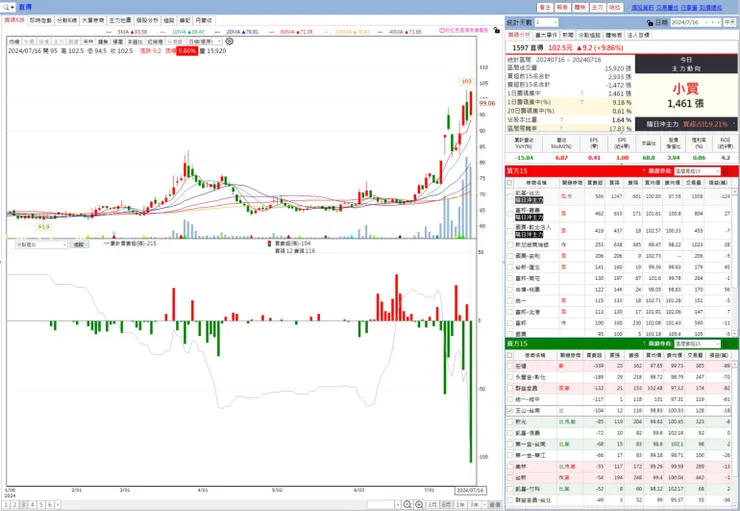Image resolution: width=740 pixels, height=511 pixels.
Task: Click the 賣方15 table vertical scrollbar
Action: (734, 434)
